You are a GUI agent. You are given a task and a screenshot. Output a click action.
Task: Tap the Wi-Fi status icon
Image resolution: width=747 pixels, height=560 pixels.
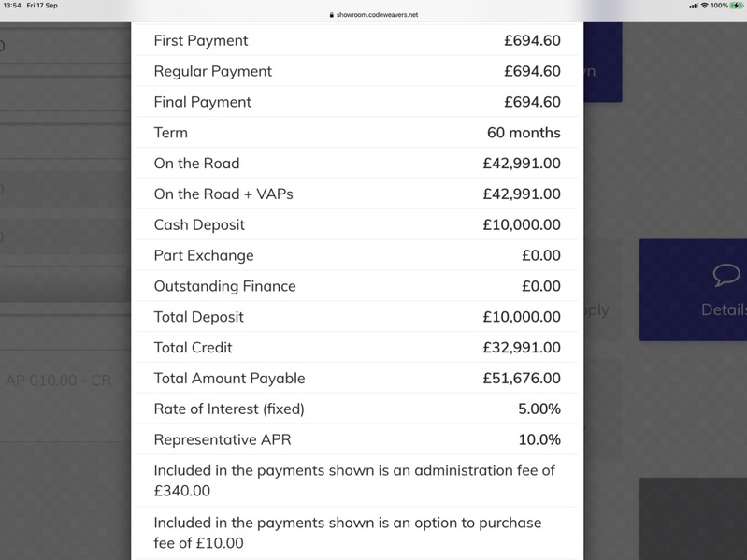click(x=704, y=6)
